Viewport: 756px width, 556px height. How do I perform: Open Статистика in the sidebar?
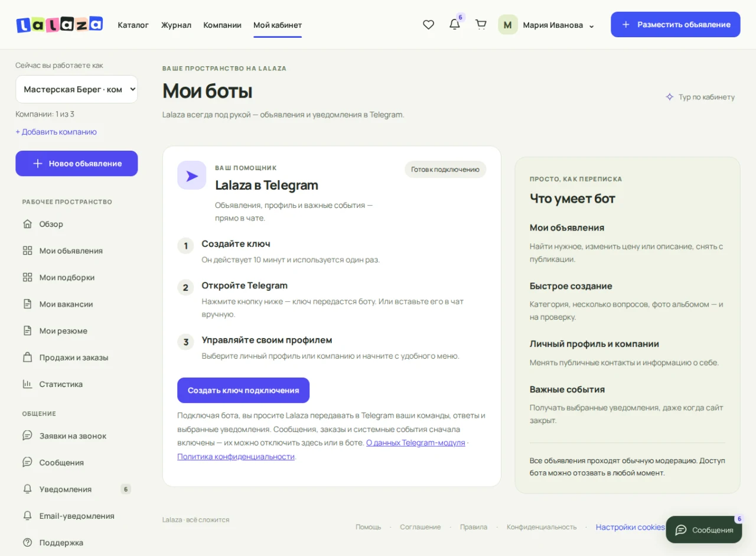tap(77, 384)
